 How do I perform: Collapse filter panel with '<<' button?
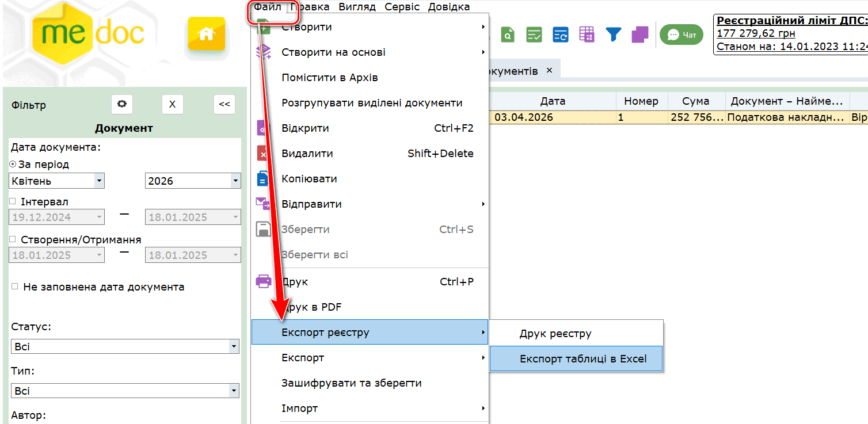tap(224, 104)
